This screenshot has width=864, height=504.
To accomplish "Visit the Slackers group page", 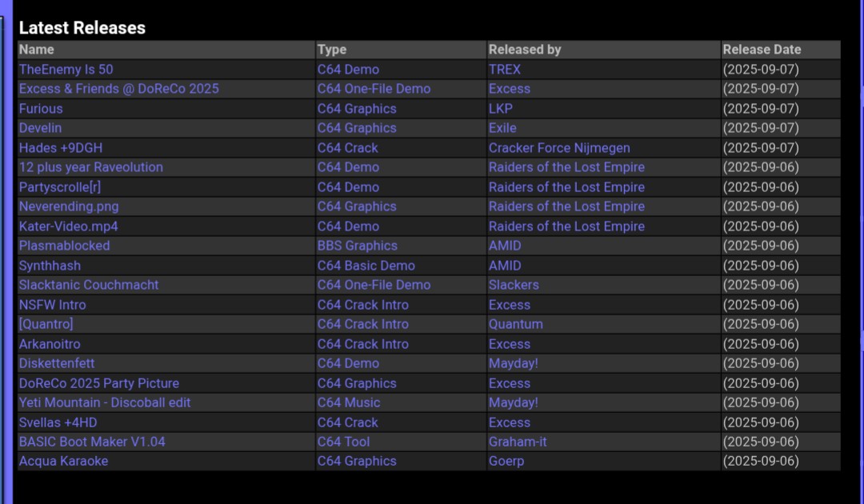I will coord(514,285).
